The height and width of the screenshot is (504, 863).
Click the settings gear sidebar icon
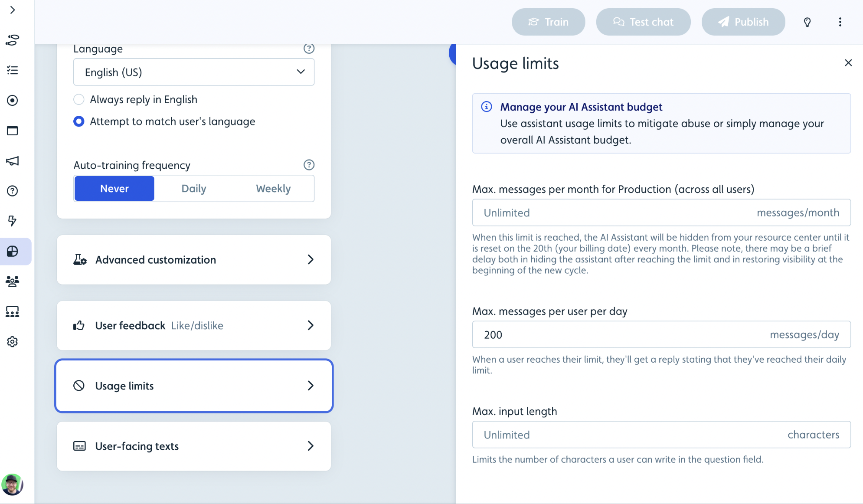point(12,342)
